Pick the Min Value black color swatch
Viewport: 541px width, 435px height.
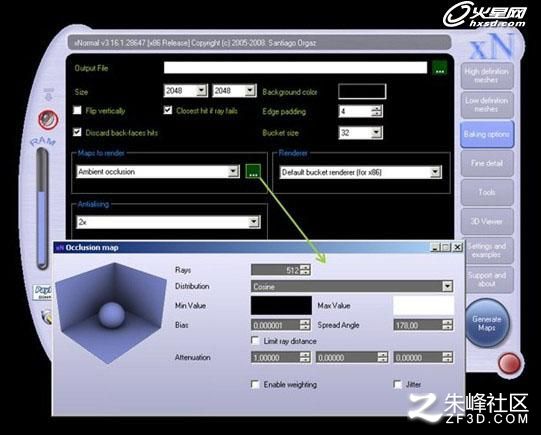pyautogui.click(x=281, y=305)
